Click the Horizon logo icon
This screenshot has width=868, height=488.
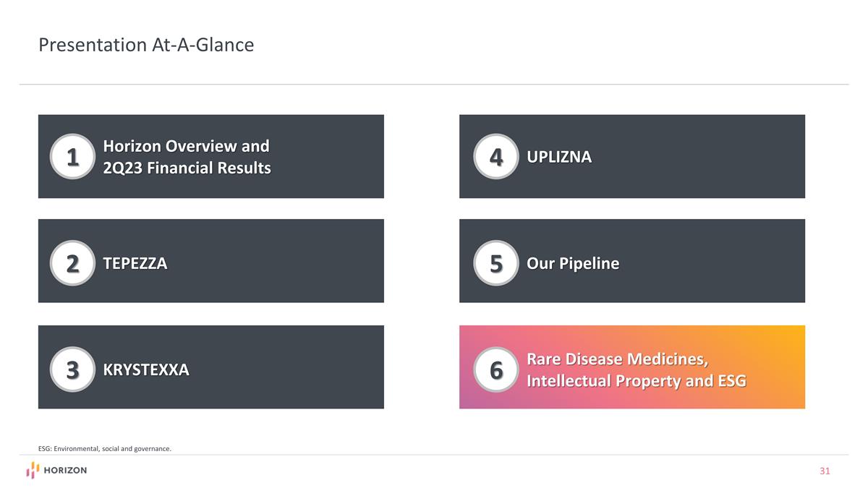[33, 471]
